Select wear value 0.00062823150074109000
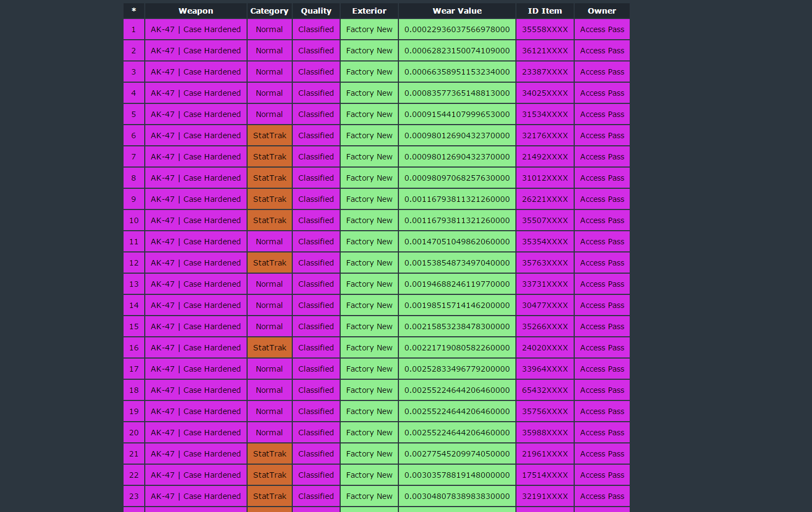812x512 pixels. point(457,51)
